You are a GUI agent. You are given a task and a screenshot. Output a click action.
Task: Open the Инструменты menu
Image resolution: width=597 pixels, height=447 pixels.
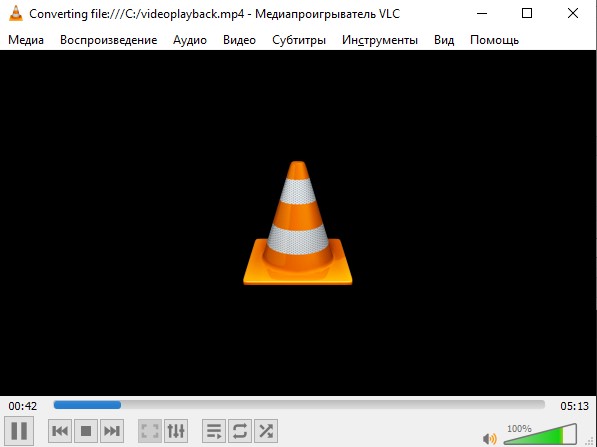(x=380, y=40)
